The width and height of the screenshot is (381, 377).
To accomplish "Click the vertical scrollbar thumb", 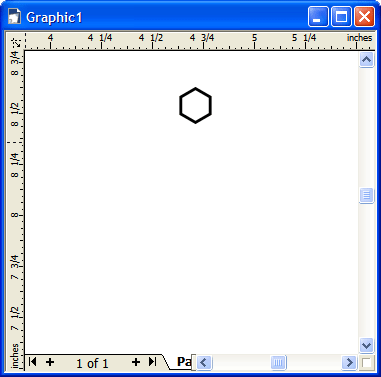I will pos(366,195).
